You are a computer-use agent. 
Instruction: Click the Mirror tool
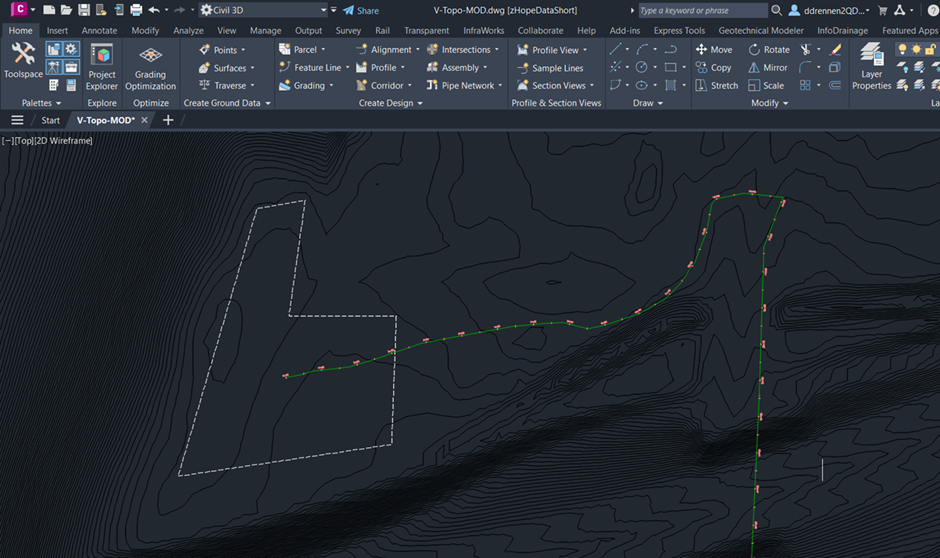767,67
